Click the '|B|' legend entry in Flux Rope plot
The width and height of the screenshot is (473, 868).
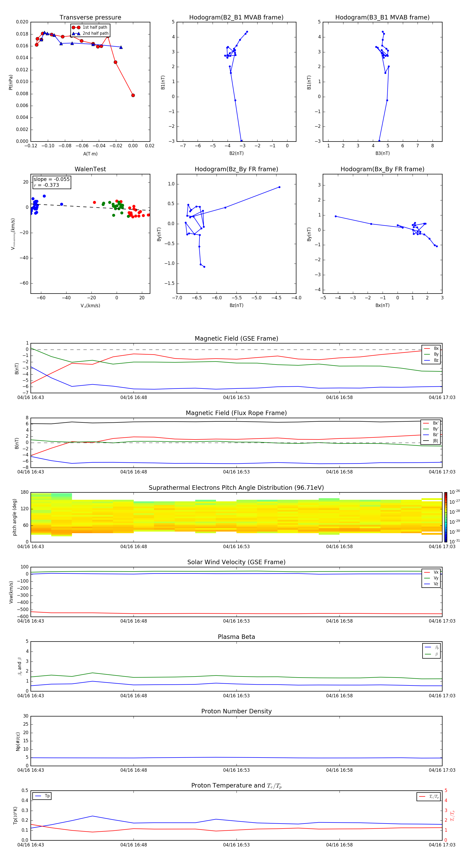(x=431, y=441)
